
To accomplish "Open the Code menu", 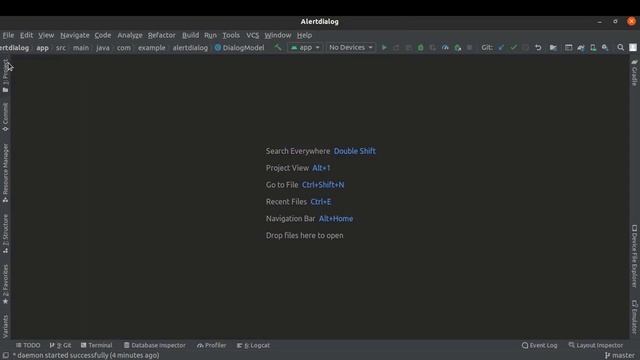I will pos(103,35).
